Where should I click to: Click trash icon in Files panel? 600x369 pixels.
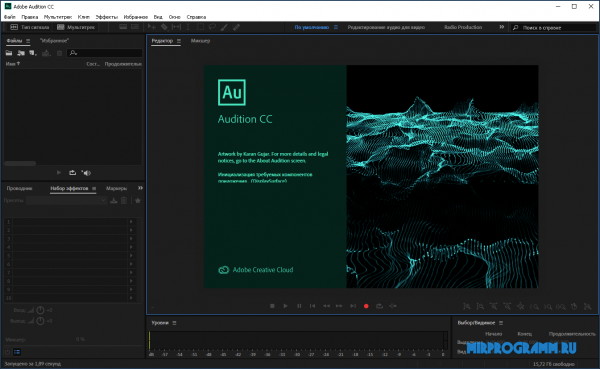pyautogui.click(x=59, y=53)
